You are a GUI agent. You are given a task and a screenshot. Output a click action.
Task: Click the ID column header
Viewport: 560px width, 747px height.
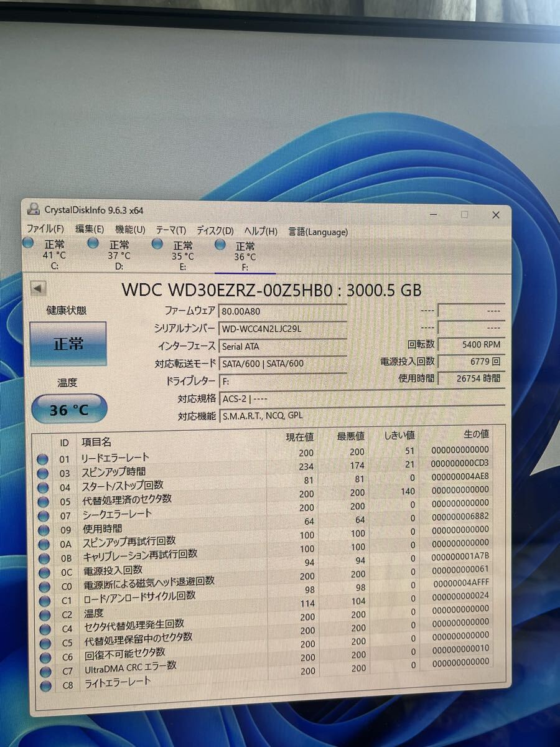click(64, 443)
